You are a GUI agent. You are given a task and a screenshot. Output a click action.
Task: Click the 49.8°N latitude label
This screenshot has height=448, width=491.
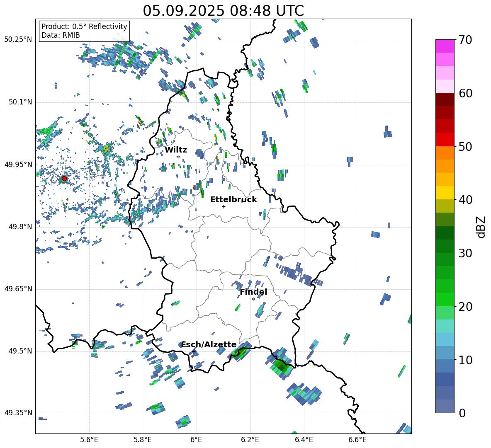pyautogui.click(x=21, y=227)
